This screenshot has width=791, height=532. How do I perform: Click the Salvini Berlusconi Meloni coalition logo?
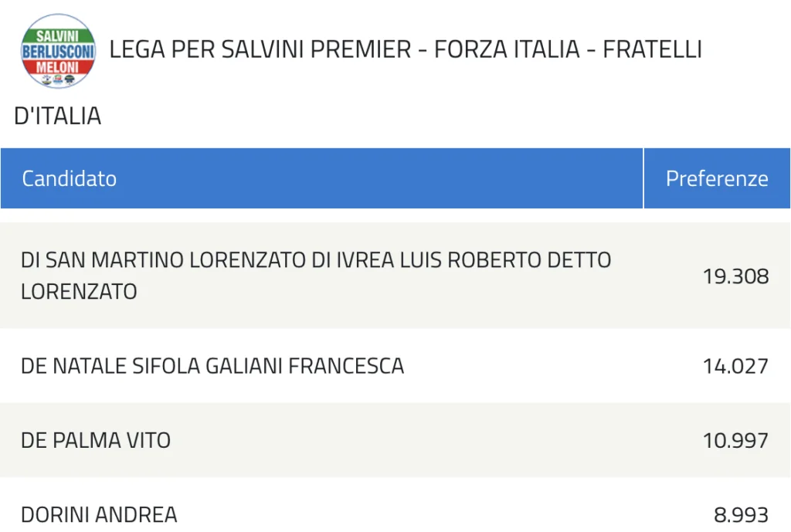point(59,50)
